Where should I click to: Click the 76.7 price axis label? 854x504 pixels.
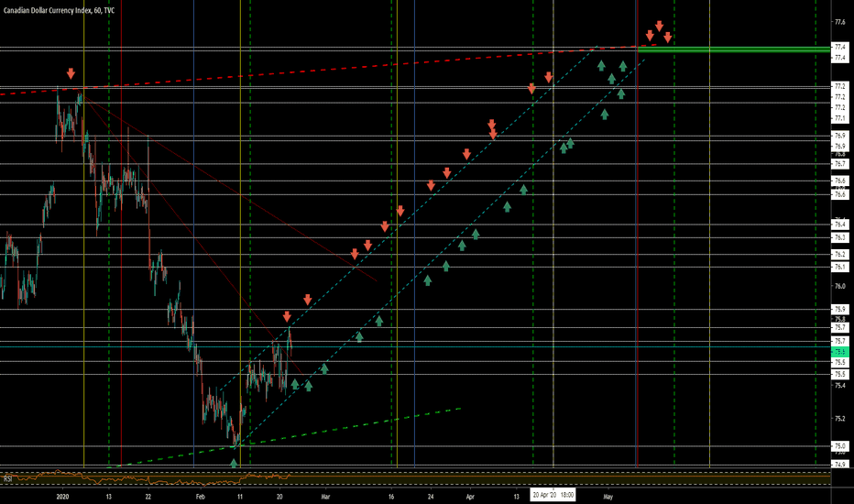point(840,163)
